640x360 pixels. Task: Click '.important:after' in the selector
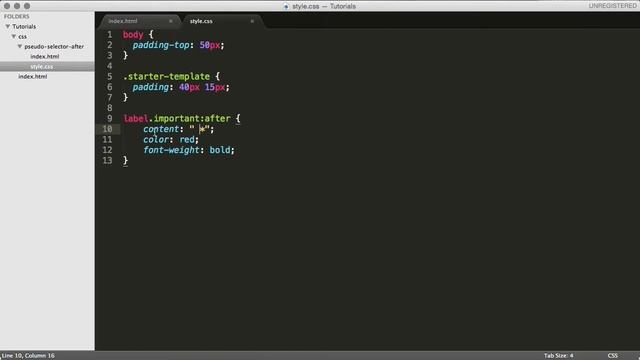click(189, 118)
